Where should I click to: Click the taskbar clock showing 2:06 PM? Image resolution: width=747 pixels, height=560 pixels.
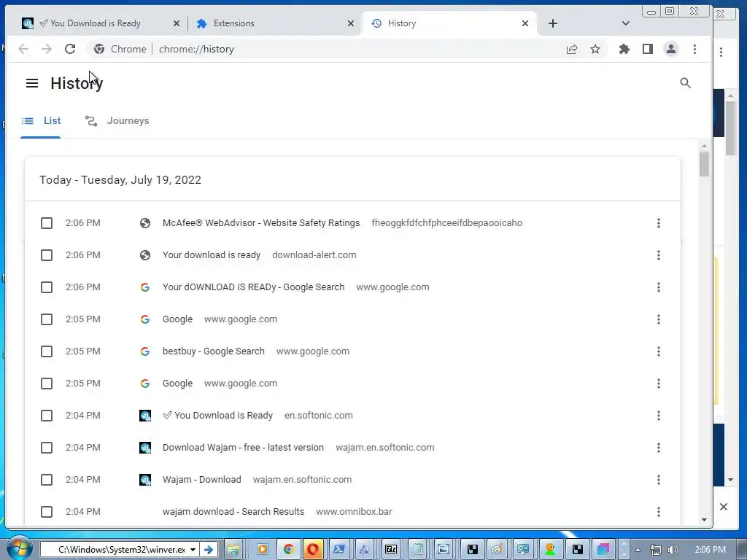pyautogui.click(x=711, y=550)
